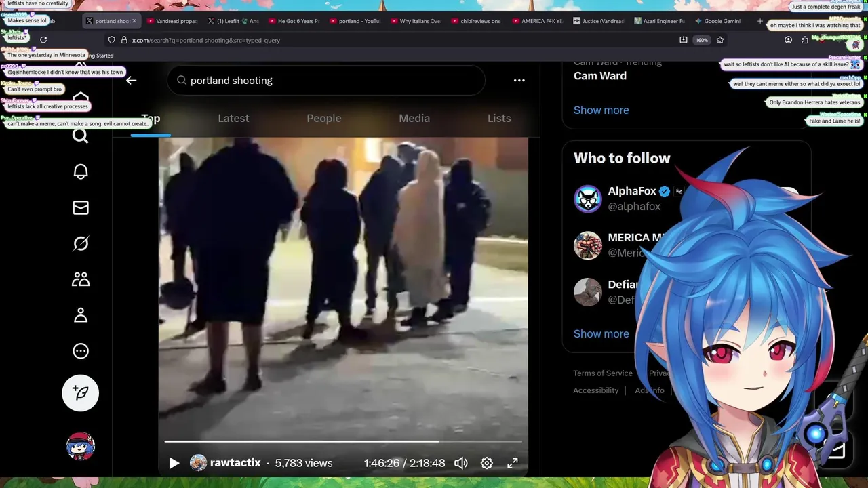Screen dimensions: 868x488
Task: Open search options three-dot menu
Action: point(519,80)
